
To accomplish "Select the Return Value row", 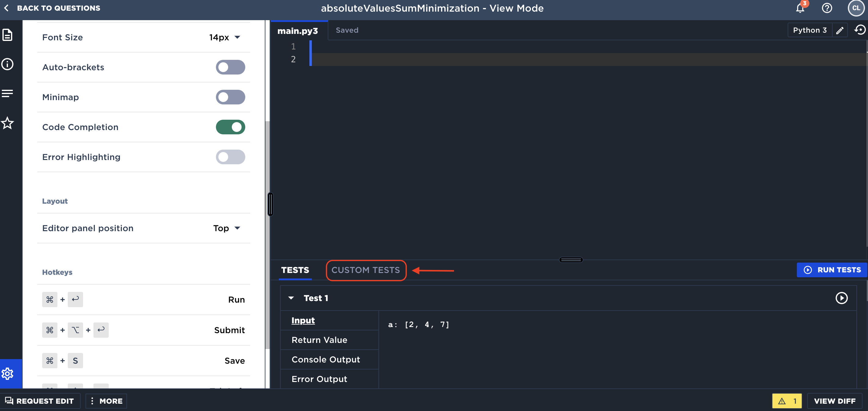I will tap(329, 340).
